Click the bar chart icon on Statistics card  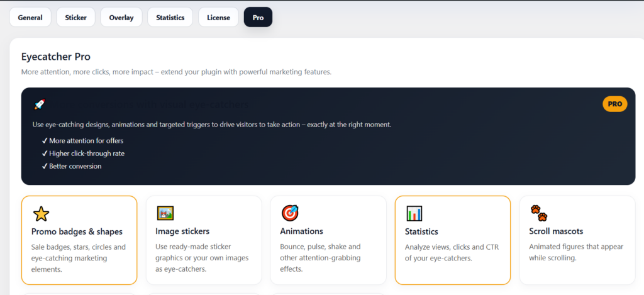click(x=414, y=213)
